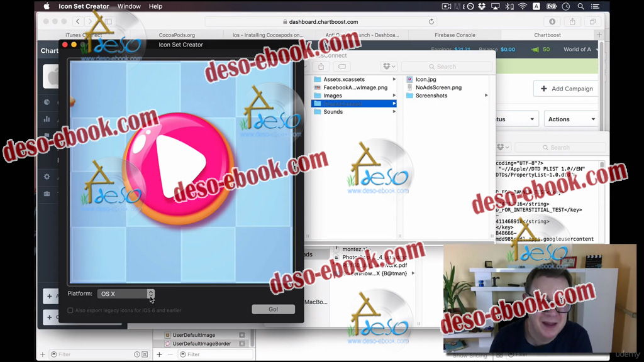This screenshot has height=362, width=644.
Task: Click the Finder tags icon in toolbar
Action: pyautogui.click(x=341, y=66)
